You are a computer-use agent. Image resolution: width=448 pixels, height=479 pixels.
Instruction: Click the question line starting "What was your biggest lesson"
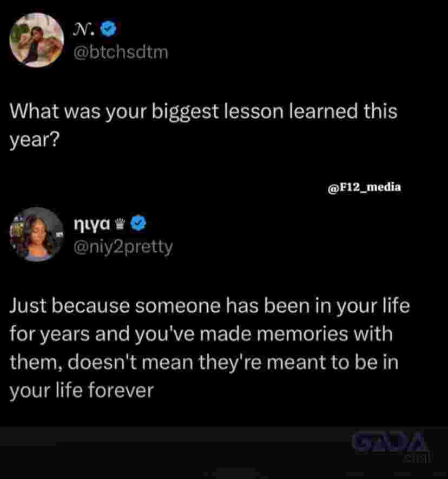pyautogui.click(x=203, y=111)
